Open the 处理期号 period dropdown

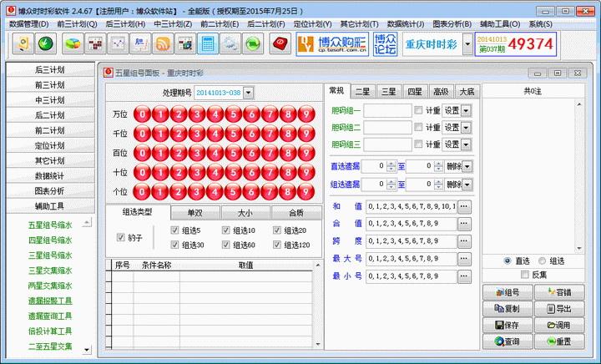pyautogui.click(x=249, y=93)
